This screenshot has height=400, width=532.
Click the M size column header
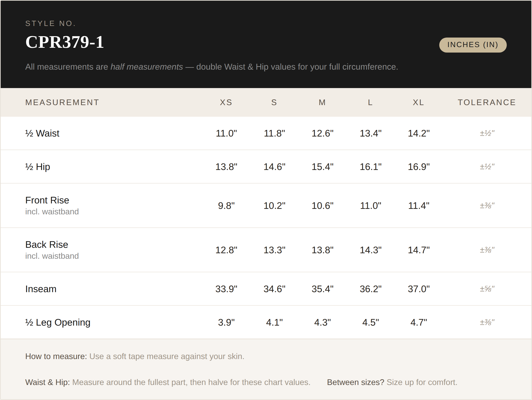tap(322, 102)
